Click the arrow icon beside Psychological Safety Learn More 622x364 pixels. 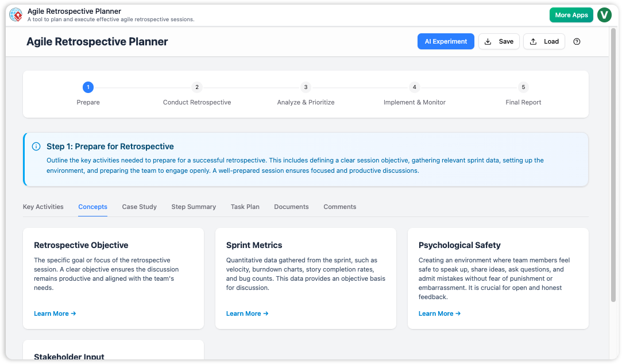458,313
